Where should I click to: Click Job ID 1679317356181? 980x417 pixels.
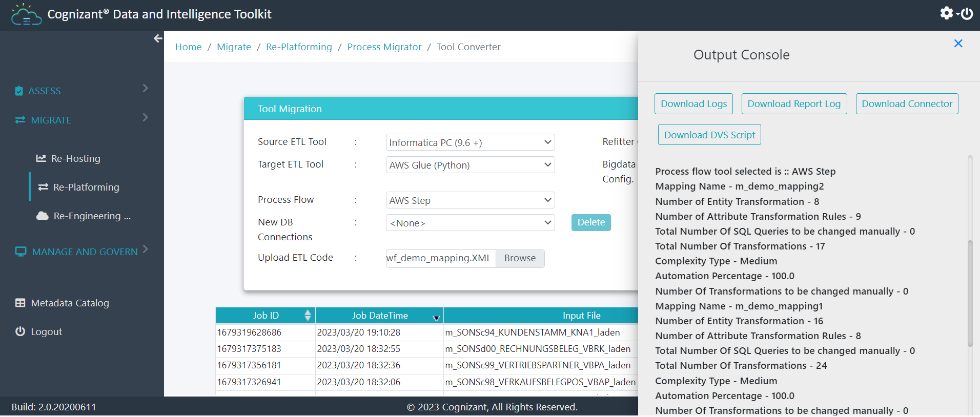tap(249, 365)
